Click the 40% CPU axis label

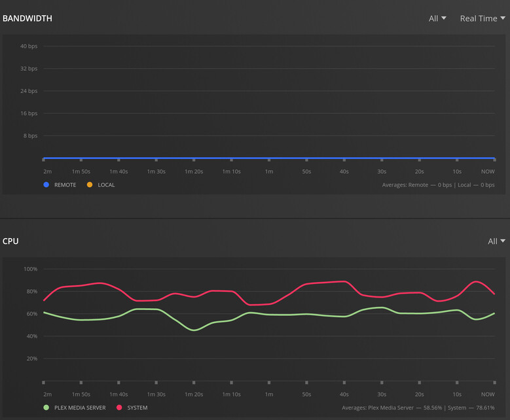pos(32,336)
